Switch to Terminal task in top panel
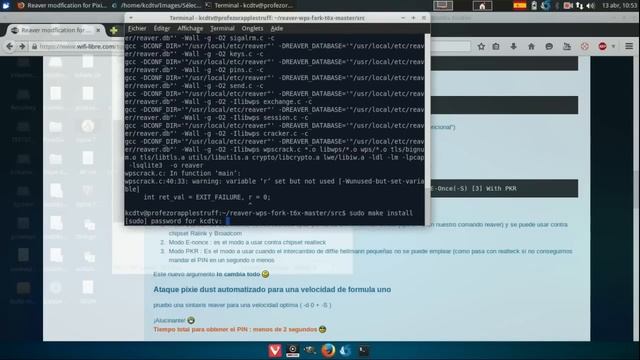The width and height of the screenshot is (640, 360). pyautogui.click(x=249, y=5)
